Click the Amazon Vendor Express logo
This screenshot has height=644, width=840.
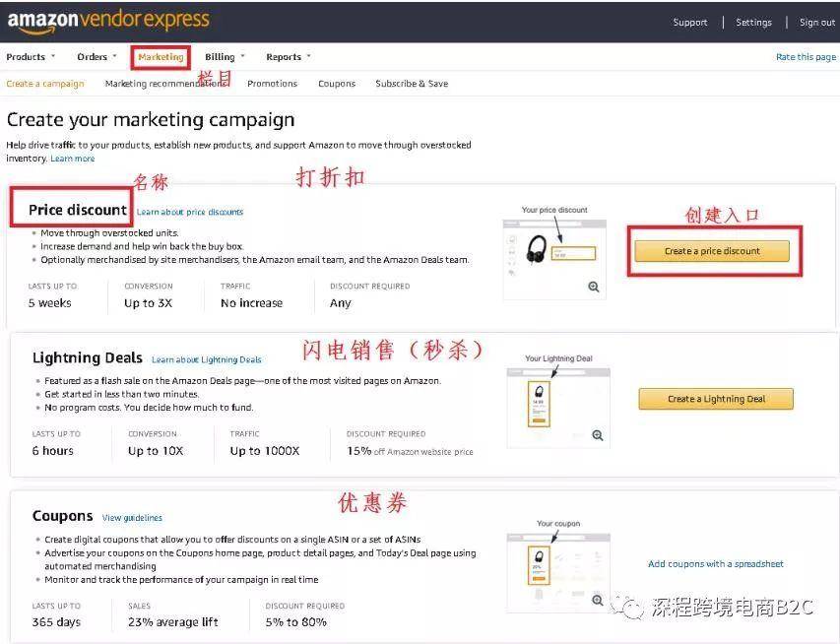[x=108, y=21]
